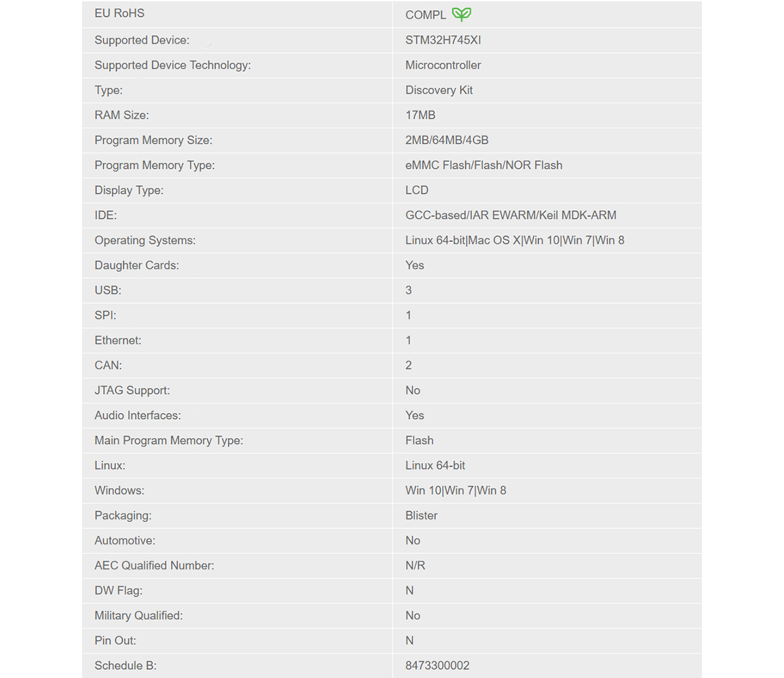The width and height of the screenshot is (784, 678).
Task: Click eMMC Flash/Flash/NOR Flash memory type value
Action: coord(484,165)
